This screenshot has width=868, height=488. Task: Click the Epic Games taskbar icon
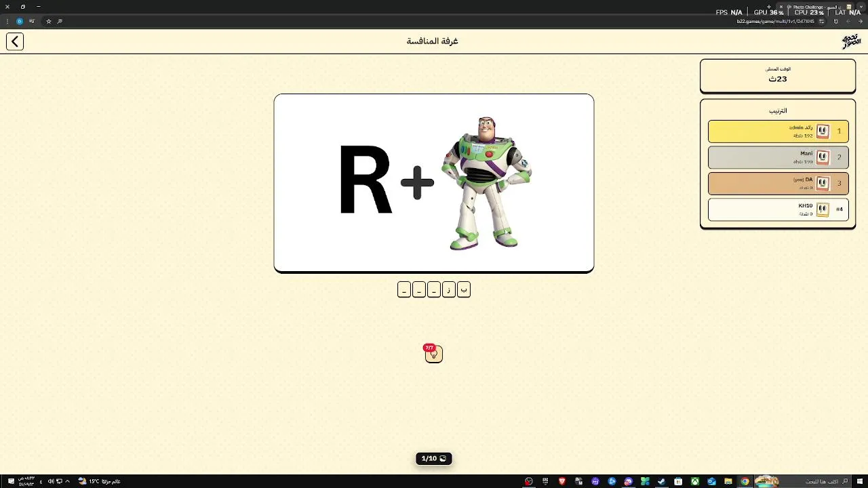click(x=545, y=481)
